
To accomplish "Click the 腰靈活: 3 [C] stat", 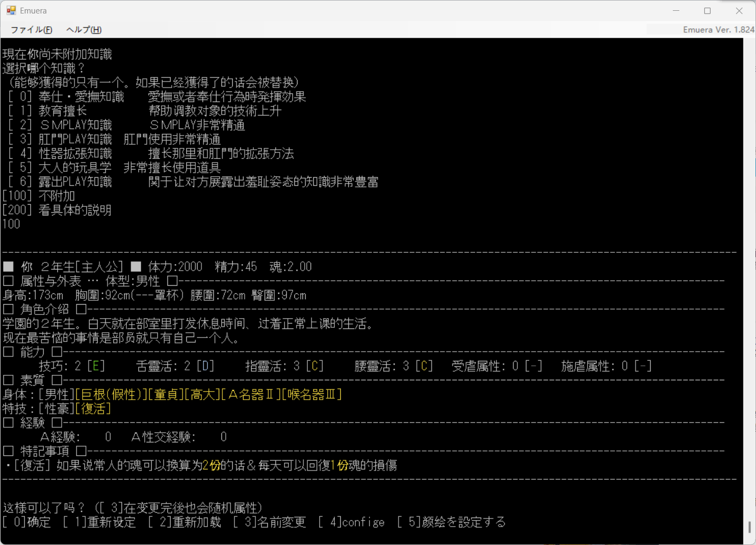I will click(x=394, y=366).
